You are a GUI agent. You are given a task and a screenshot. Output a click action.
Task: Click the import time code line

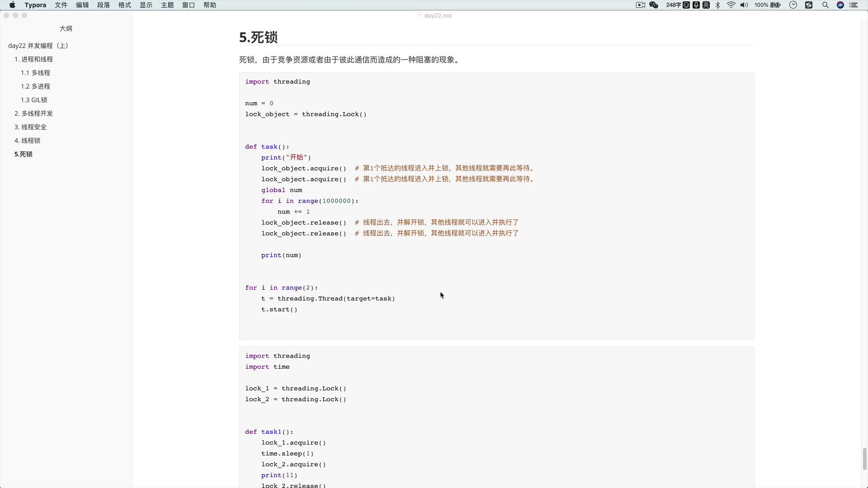(267, 367)
